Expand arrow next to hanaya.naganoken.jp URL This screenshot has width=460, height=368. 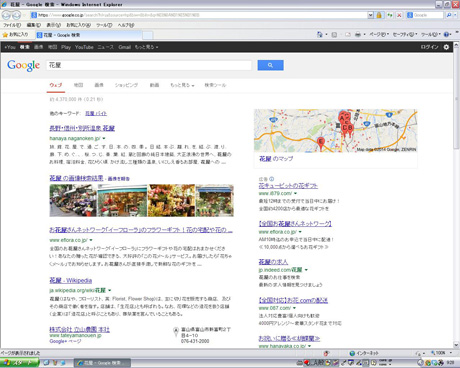pos(104,138)
